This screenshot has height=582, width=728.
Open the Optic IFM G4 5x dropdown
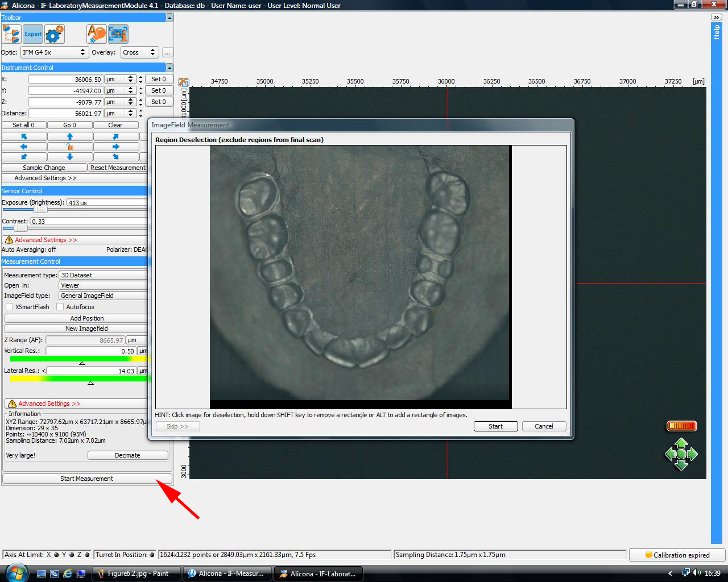[x=54, y=52]
